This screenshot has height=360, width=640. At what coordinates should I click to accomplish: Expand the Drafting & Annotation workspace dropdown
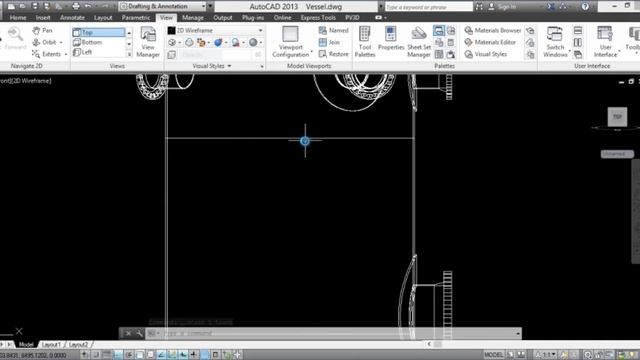coord(203,7)
